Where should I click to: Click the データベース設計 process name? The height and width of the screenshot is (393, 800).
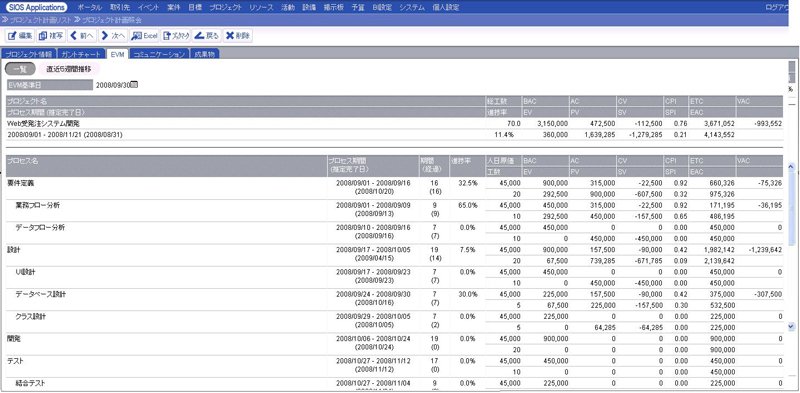pyautogui.click(x=40, y=294)
